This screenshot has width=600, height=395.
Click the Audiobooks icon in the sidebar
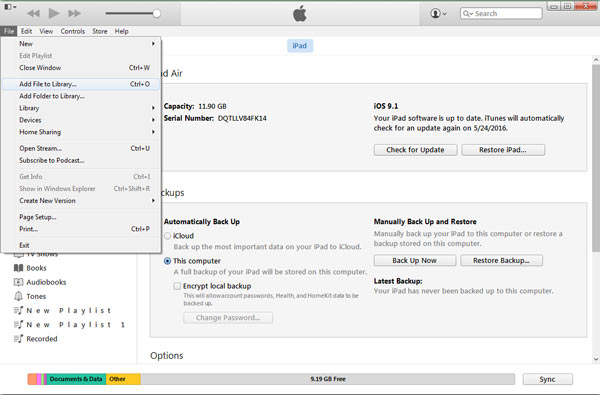tap(18, 282)
